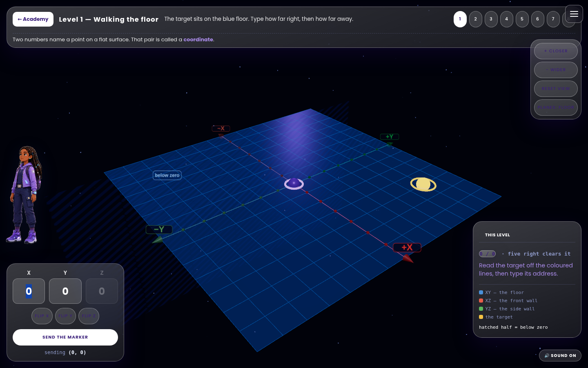Click the blue XY floor legend swatch
The width and height of the screenshot is (588, 368).
pos(481,292)
